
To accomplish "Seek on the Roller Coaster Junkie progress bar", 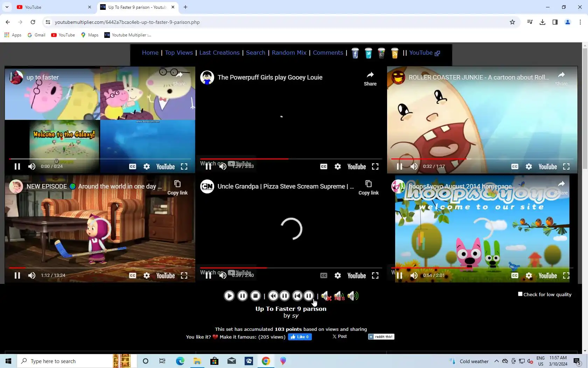I will (482, 159).
